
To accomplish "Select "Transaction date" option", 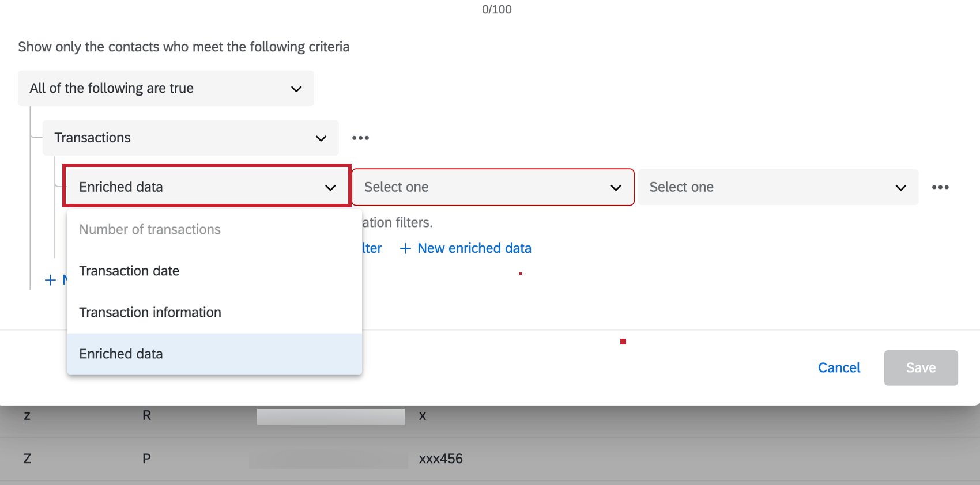I will tap(129, 271).
